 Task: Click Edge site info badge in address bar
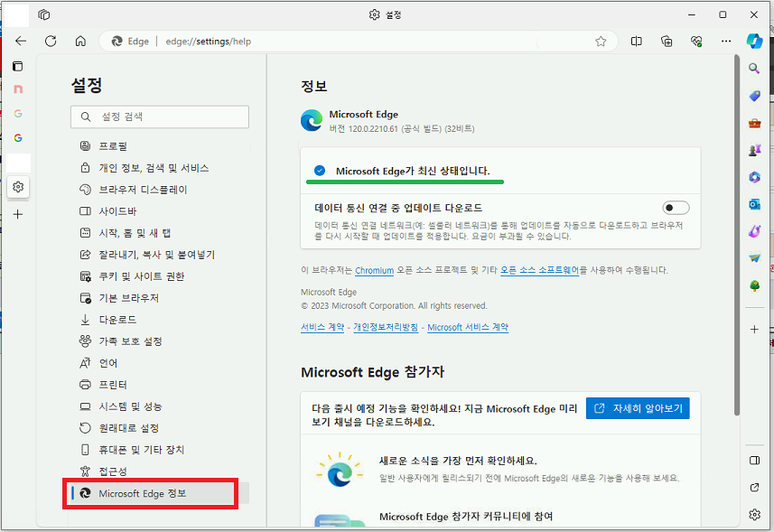[x=130, y=42]
